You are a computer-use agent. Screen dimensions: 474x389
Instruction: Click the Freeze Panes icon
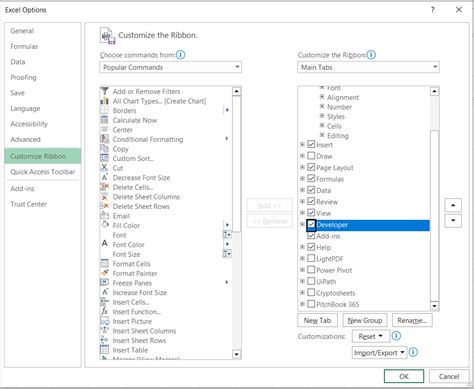tap(105, 283)
